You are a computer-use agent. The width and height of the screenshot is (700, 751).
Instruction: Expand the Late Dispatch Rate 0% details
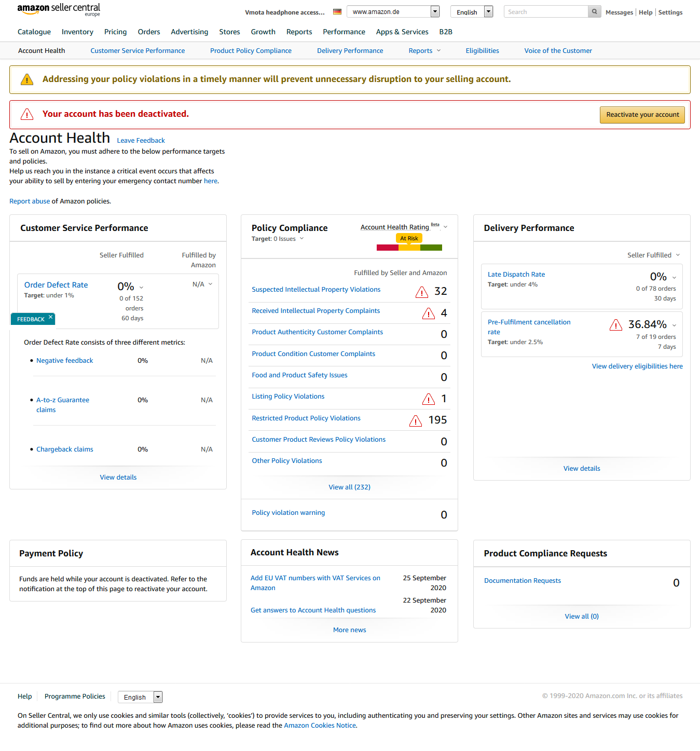674,278
